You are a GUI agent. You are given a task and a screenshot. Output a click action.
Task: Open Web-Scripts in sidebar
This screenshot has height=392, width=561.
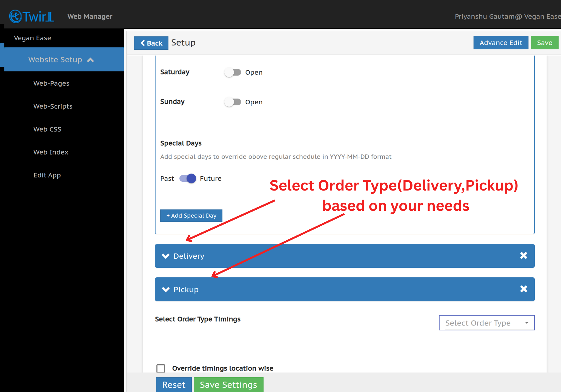point(53,106)
